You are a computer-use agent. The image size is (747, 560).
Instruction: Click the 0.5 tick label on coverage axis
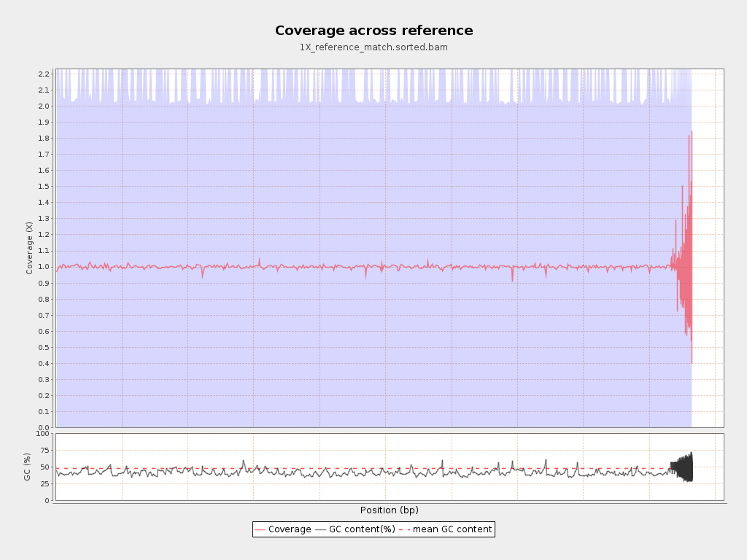pos(44,347)
